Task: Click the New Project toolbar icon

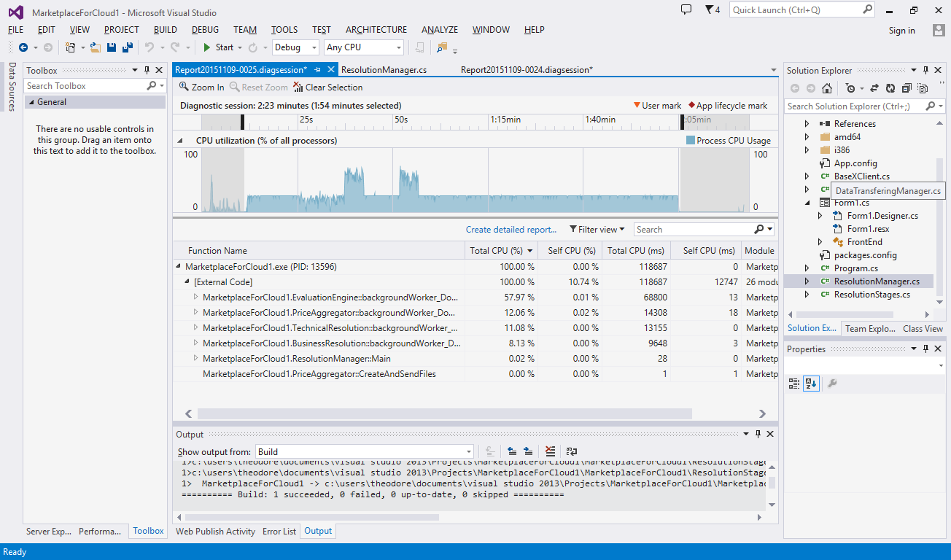Action: (70, 47)
